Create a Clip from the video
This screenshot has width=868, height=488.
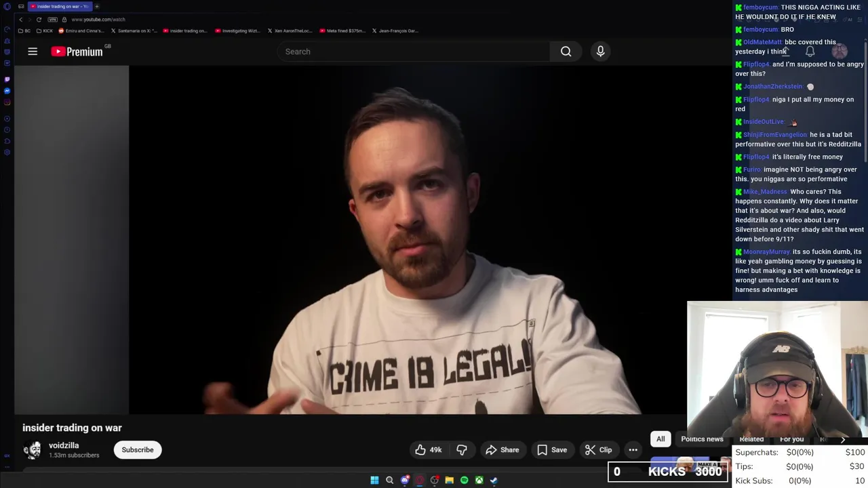tap(599, 450)
